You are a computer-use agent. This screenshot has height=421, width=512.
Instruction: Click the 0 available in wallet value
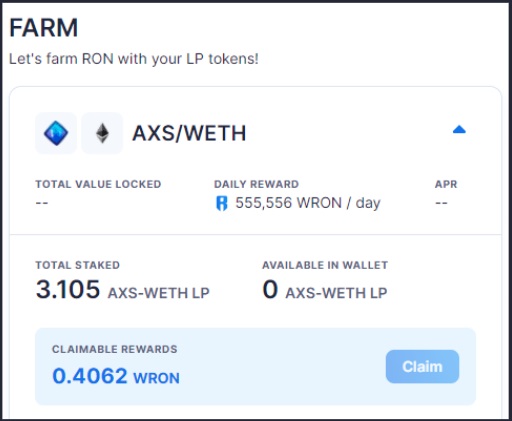point(270,289)
